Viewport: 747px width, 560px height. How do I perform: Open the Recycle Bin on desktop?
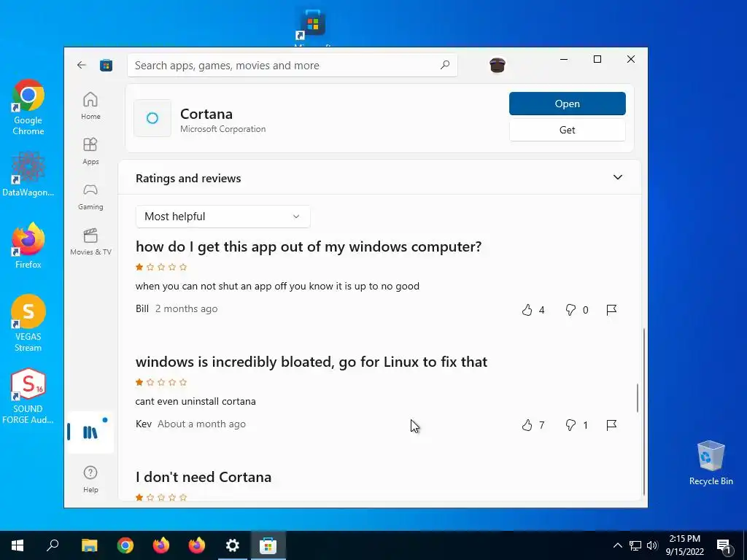711,463
